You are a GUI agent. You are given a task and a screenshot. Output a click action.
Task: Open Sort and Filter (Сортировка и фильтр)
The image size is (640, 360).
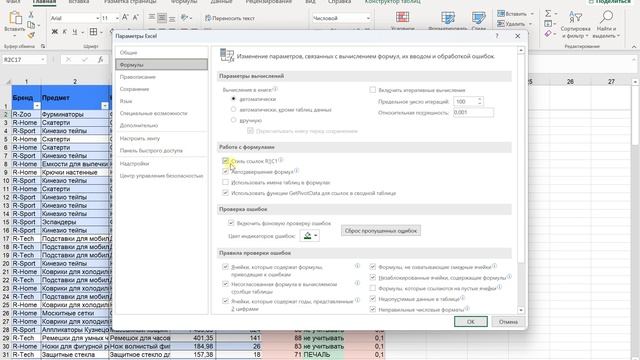576,24
